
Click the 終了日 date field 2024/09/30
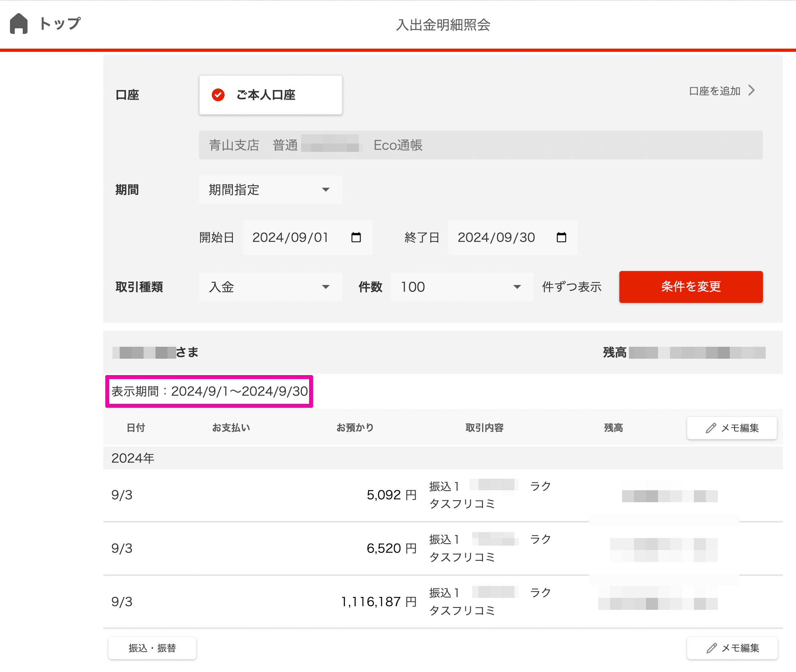513,238
